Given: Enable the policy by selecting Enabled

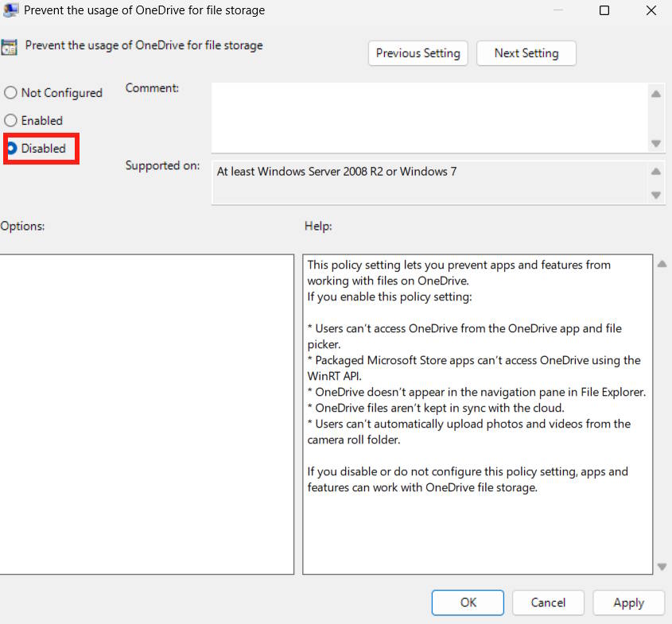Looking at the screenshot, I should 10,120.
